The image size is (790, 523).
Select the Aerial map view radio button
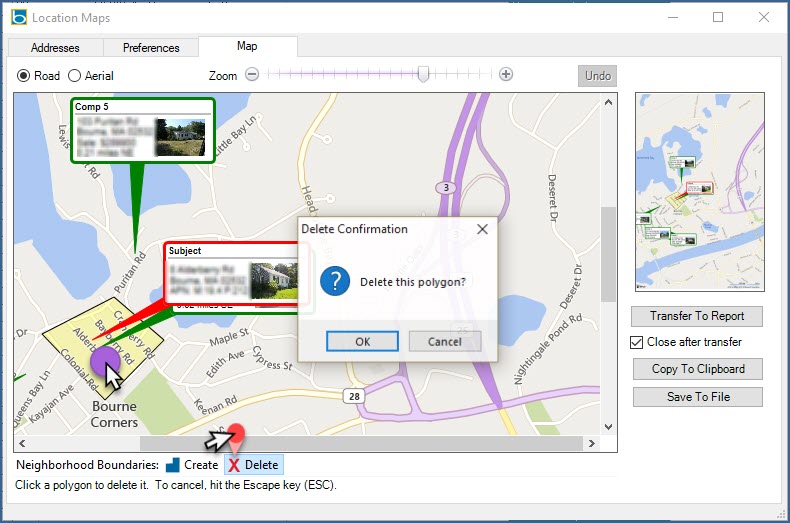pos(74,76)
